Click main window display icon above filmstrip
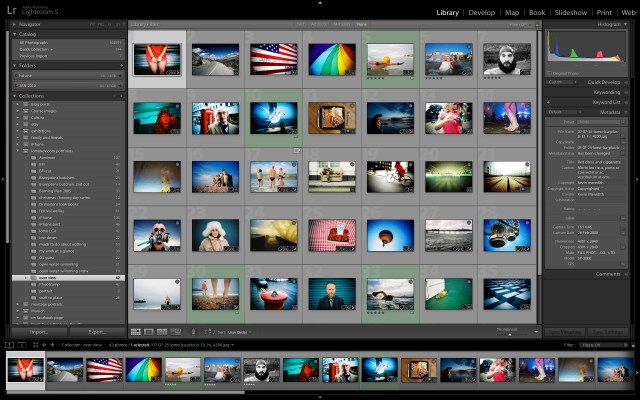Screen dimensions: 640x400 pos(9,345)
